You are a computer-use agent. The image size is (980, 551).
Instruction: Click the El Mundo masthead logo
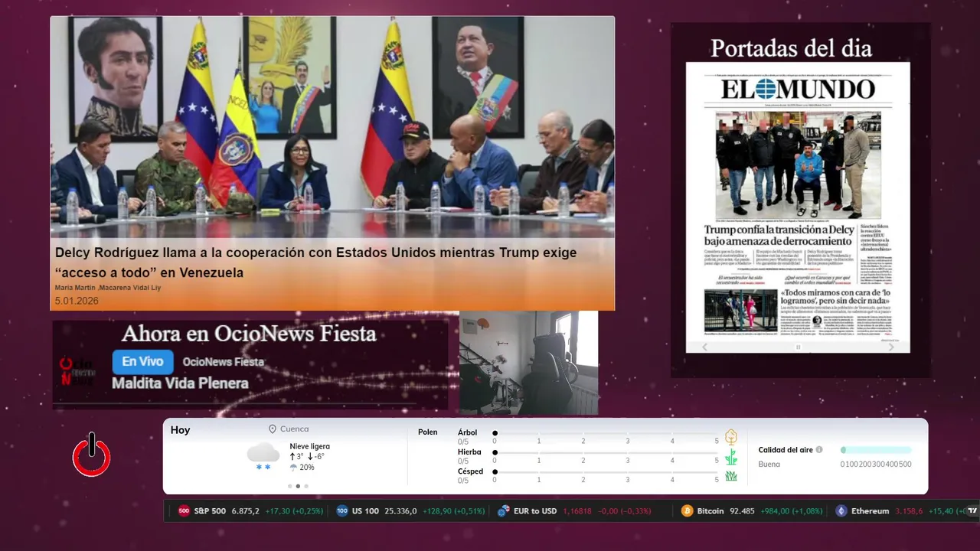(798, 89)
